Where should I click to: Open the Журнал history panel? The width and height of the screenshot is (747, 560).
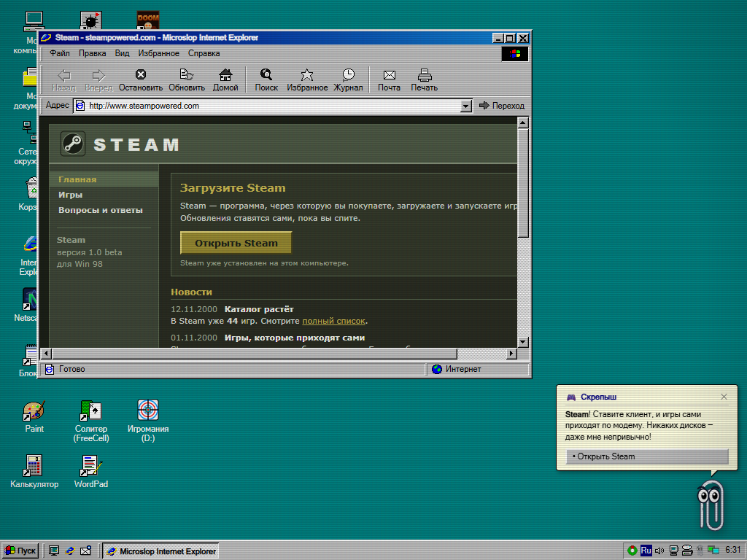click(348, 80)
